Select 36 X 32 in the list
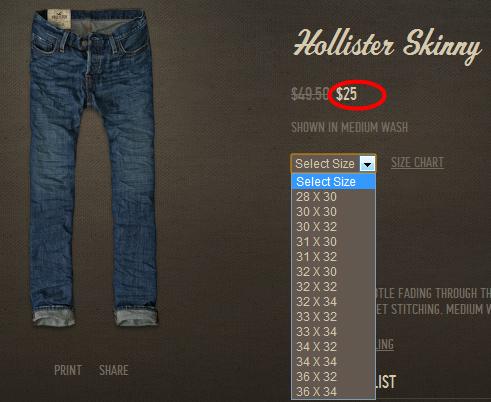Image resolution: width=491 pixels, height=402 pixels. 334,377
